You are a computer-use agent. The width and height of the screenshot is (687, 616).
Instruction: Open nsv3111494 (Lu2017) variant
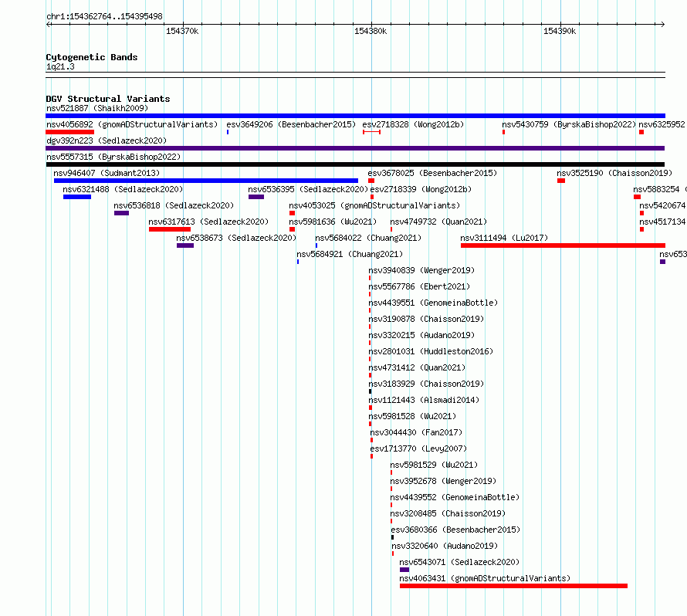click(x=504, y=238)
